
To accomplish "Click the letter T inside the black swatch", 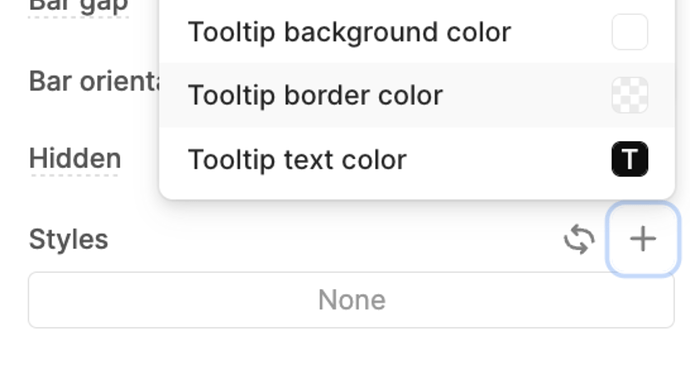I will (630, 159).
